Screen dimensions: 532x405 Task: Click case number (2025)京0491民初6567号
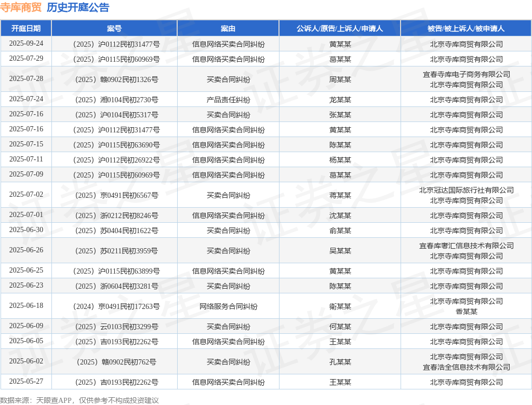[x=116, y=195]
